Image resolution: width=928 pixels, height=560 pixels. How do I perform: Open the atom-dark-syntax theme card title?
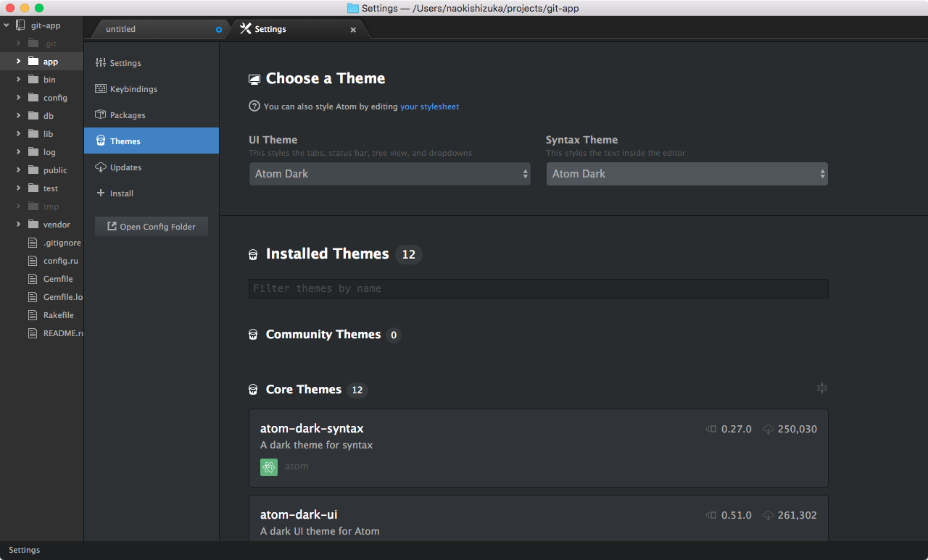pyautogui.click(x=312, y=429)
